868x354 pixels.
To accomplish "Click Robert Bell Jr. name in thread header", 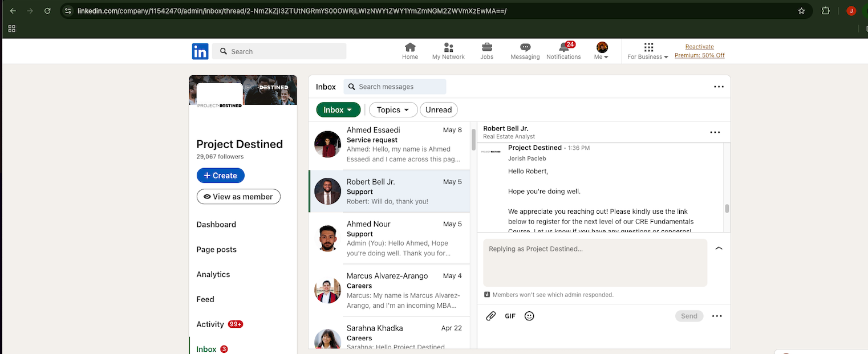I will pos(506,128).
